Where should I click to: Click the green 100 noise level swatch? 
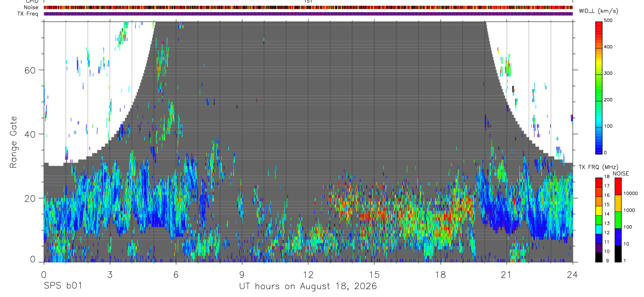coord(618,220)
